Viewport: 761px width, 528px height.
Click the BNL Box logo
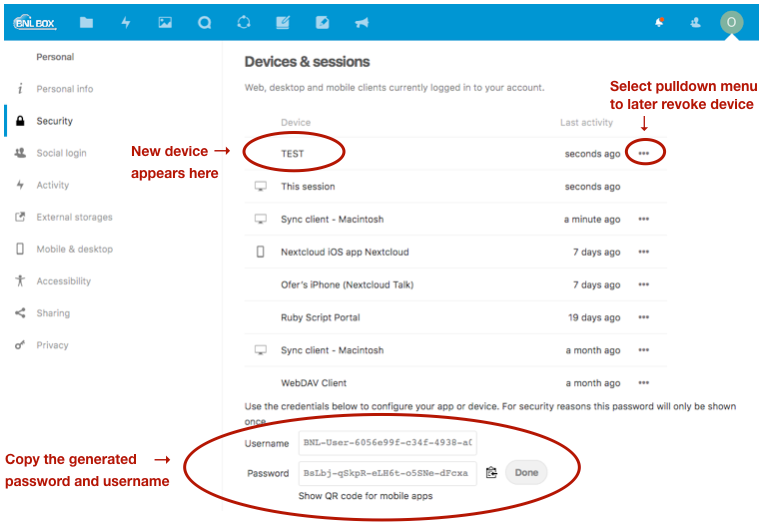[35, 22]
